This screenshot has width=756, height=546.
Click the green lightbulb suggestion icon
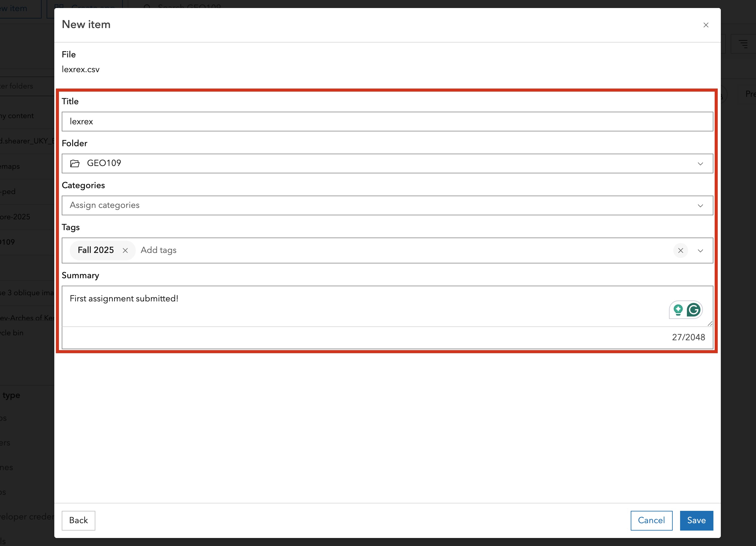(x=678, y=310)
